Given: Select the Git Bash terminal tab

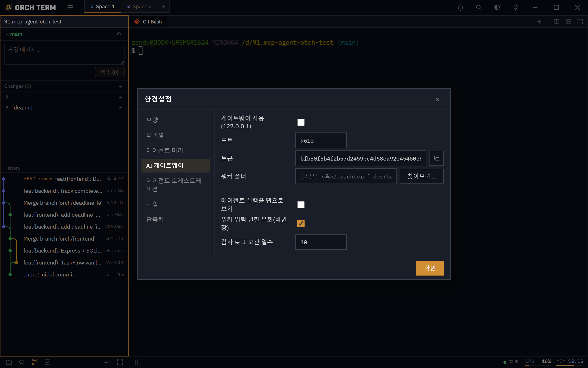Looking at the screenshot, I should click(148, 22).
